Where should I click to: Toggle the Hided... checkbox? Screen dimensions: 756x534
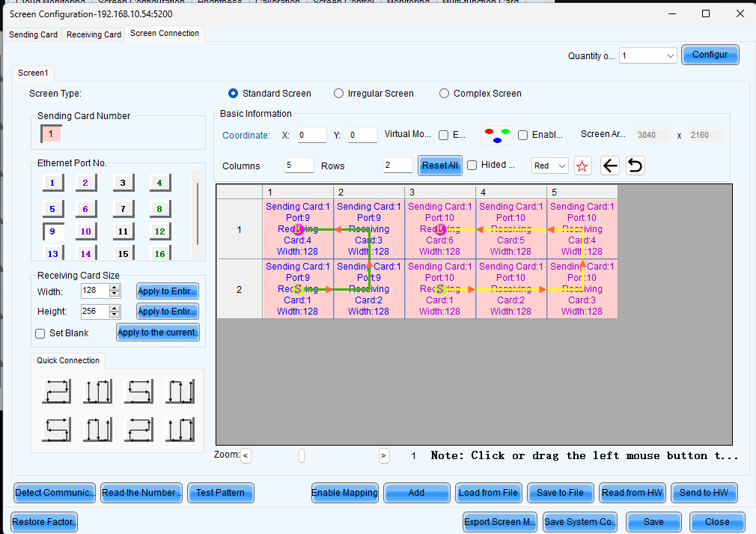pos(472,166)
